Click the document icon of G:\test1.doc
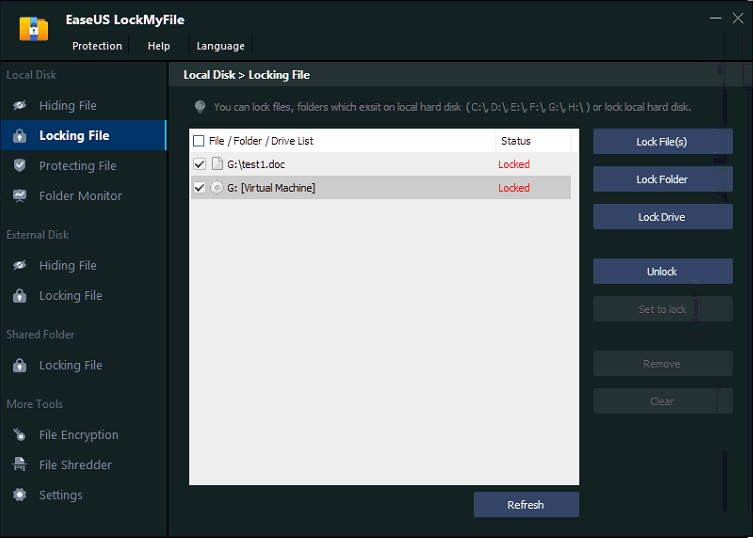Image resolution: width=753 pixels, height=538 pixels. [218, 164]
